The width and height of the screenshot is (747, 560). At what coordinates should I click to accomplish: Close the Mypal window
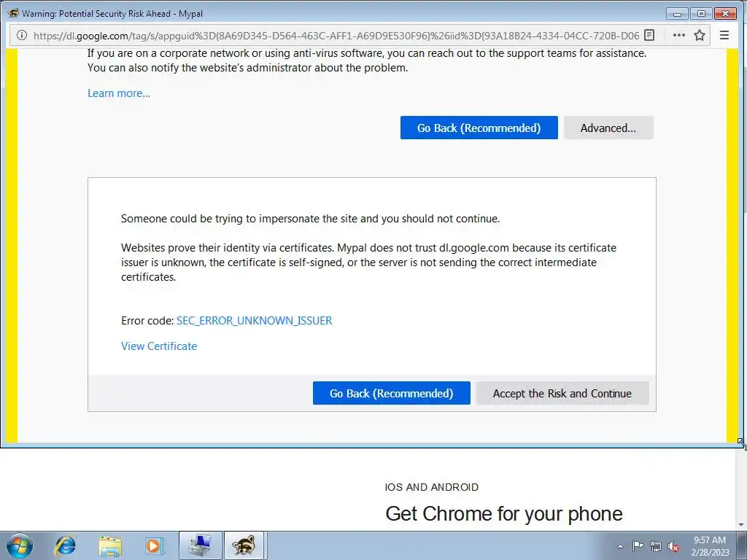click(x=725, y=13)
